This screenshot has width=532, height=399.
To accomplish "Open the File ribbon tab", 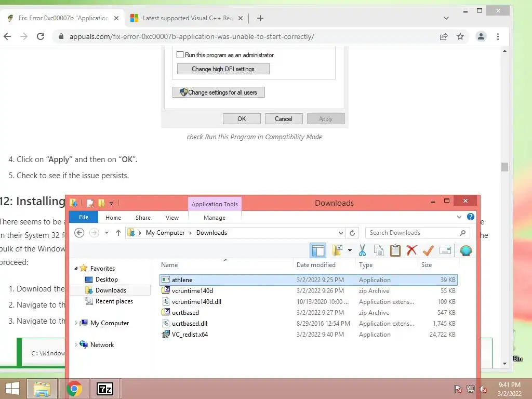I will pyautogui.click(x=84, y=217).
